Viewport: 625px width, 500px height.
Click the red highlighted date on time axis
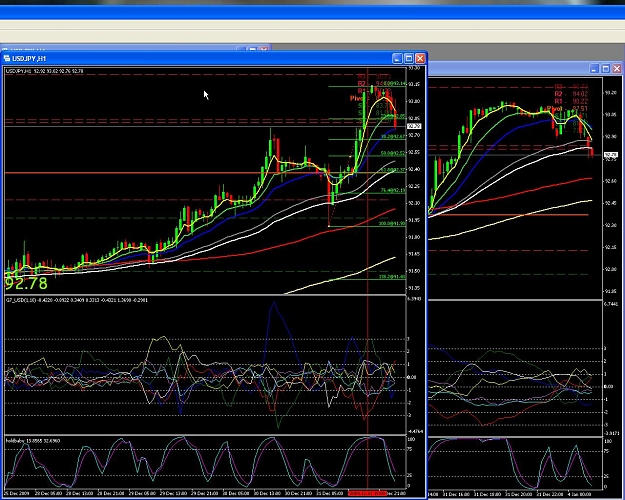(x=368, y=493)
